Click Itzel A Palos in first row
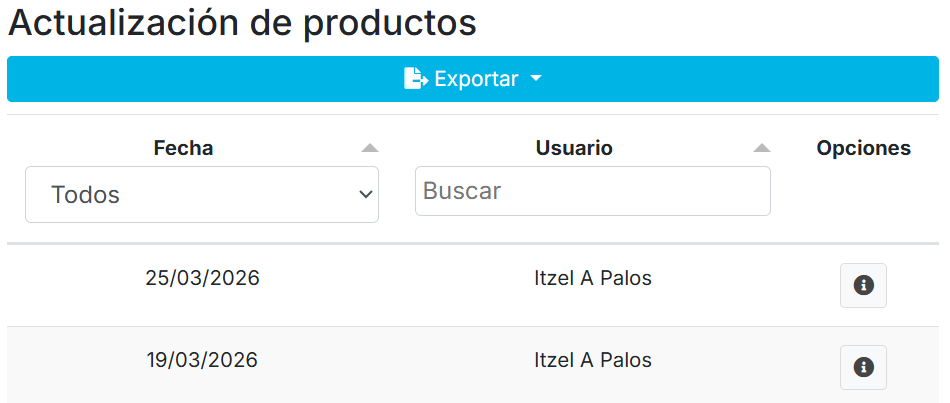950x403 pixels. coord(593,279)
